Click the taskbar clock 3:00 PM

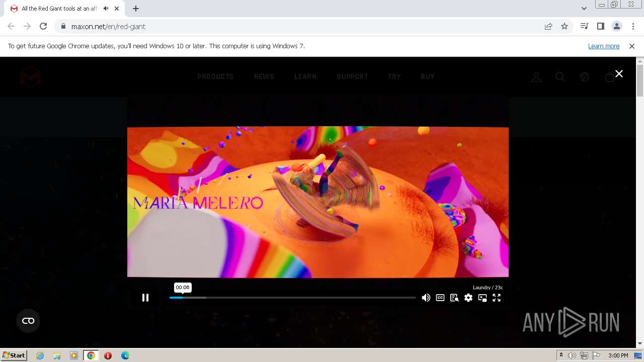pyautogui.click(x=618, y=355)
